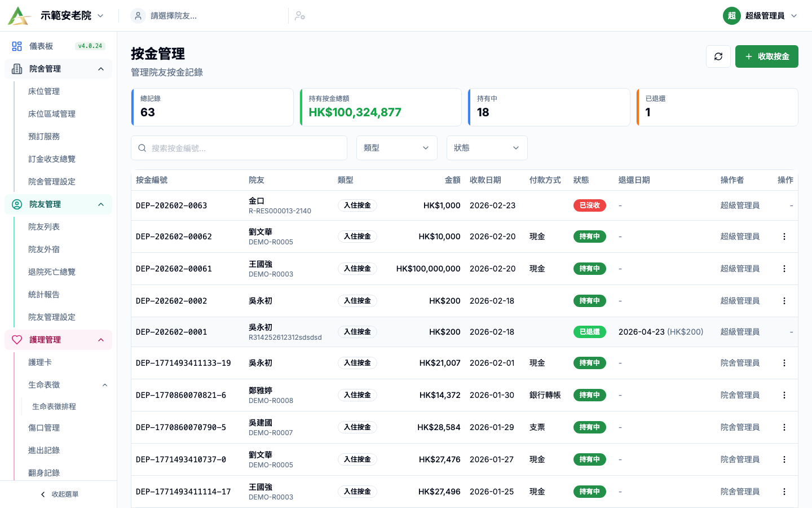Click the 已退還 status badge in table
This screenshot has width=812, height=508.
pos(590,332)
